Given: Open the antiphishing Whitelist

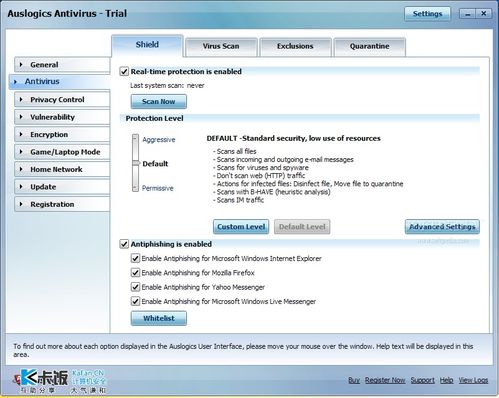Looking at the screenshot, I should [159, 318].
